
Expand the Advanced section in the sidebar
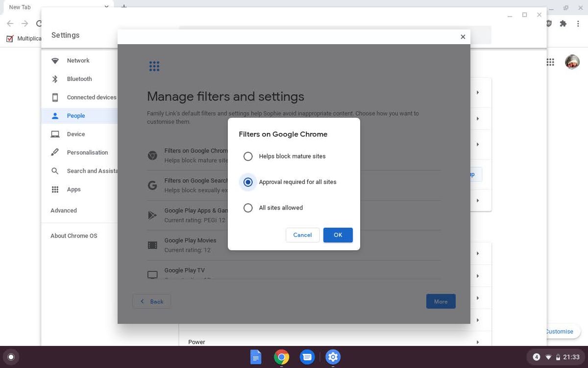click(63, 210)
